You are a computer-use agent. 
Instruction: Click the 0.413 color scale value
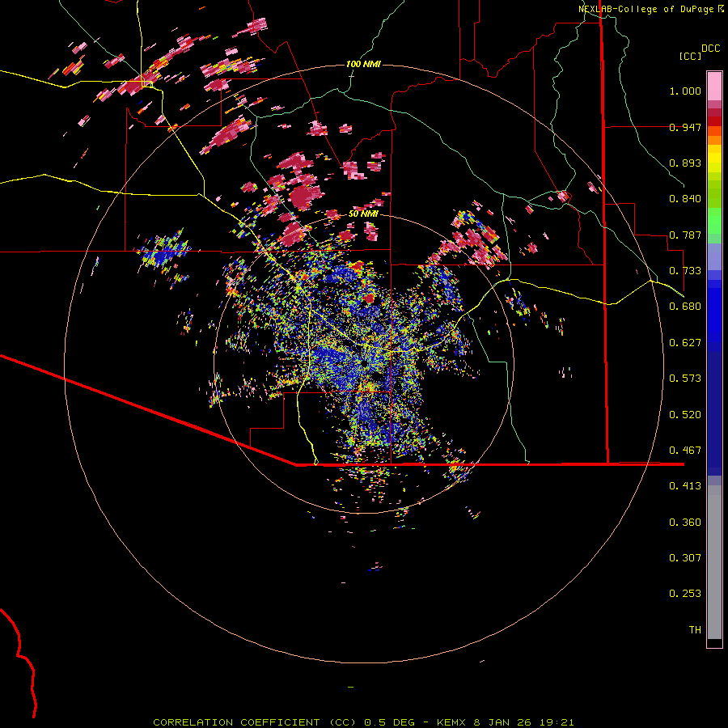click(x=685, y=486)
